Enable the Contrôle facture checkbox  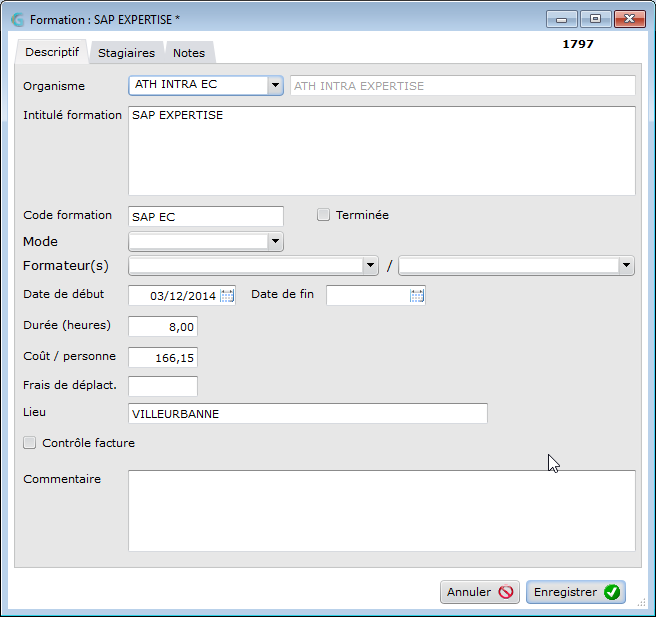click(29, 443)
